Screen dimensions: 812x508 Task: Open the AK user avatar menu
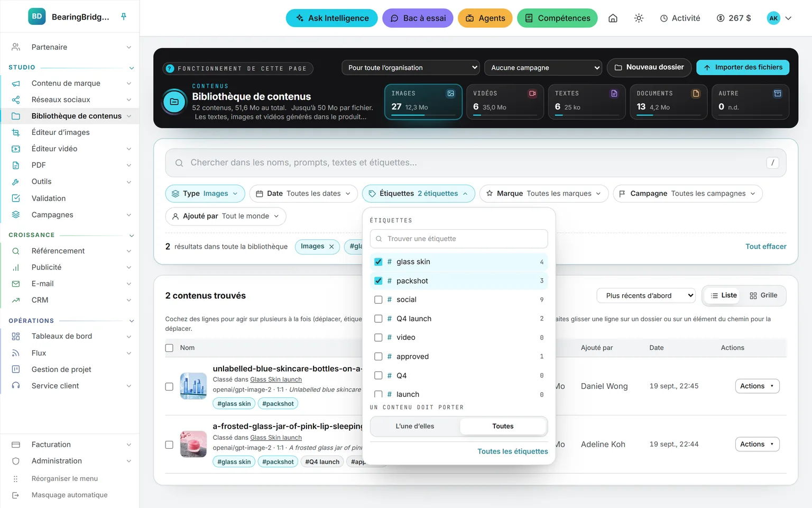(779, 18)
